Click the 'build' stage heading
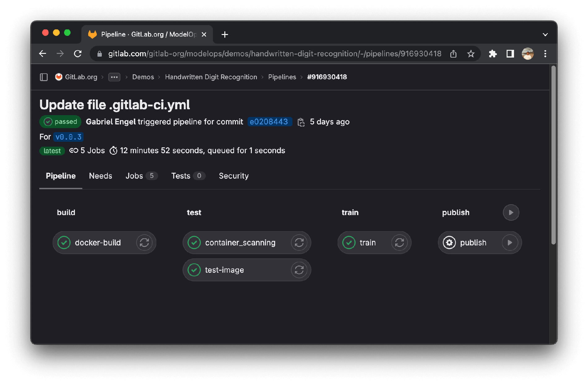This screenshot has height=385, width=588. pyautogui.click(x=66, y=213)
